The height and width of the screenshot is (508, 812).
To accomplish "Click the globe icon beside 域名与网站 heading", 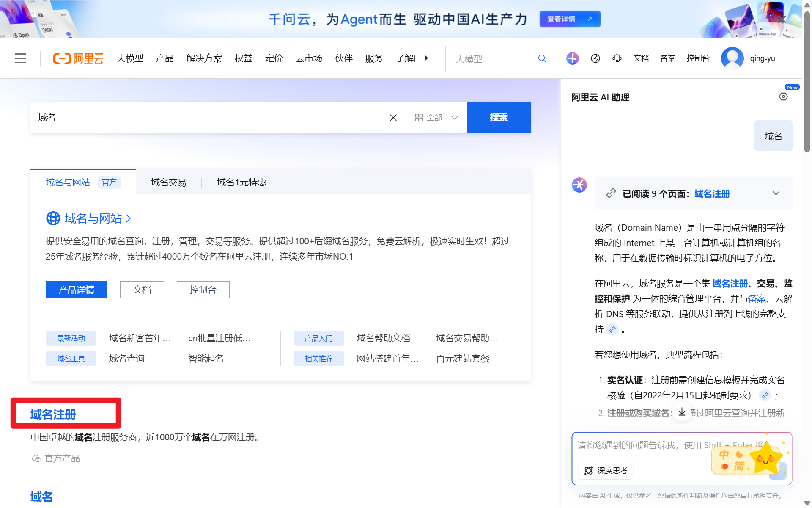I will point(53,218).
